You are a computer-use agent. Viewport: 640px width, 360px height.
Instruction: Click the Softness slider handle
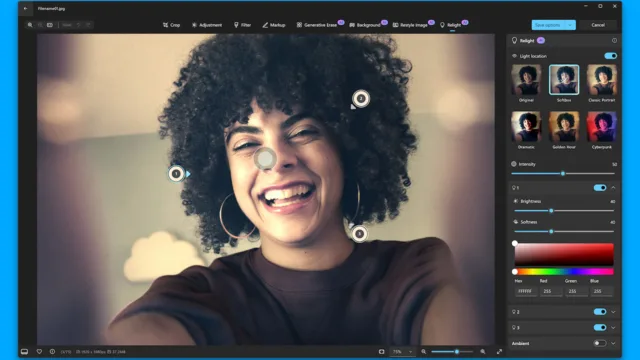(551, 231)
